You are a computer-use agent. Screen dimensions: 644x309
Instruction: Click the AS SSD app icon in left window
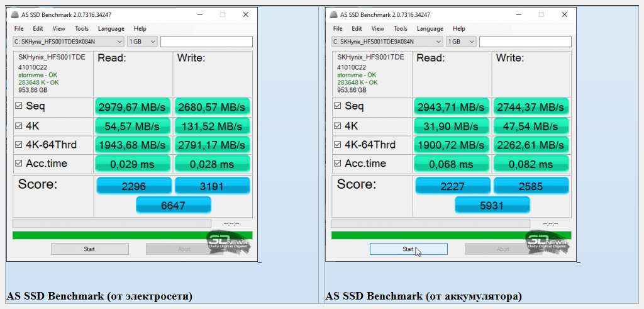tap(14, 15)
